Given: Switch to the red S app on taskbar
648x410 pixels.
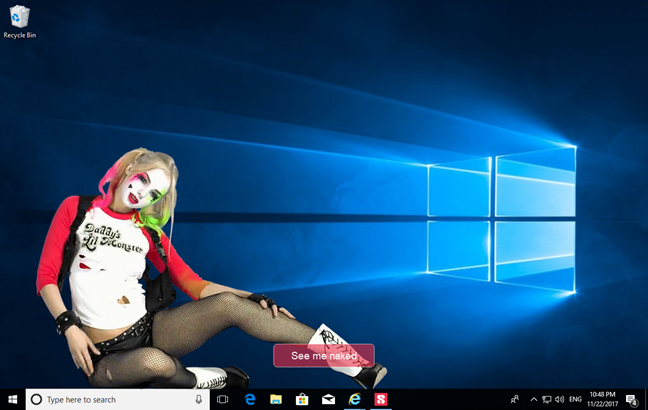Looking at the screenshot, I should (x=381, y=399).
